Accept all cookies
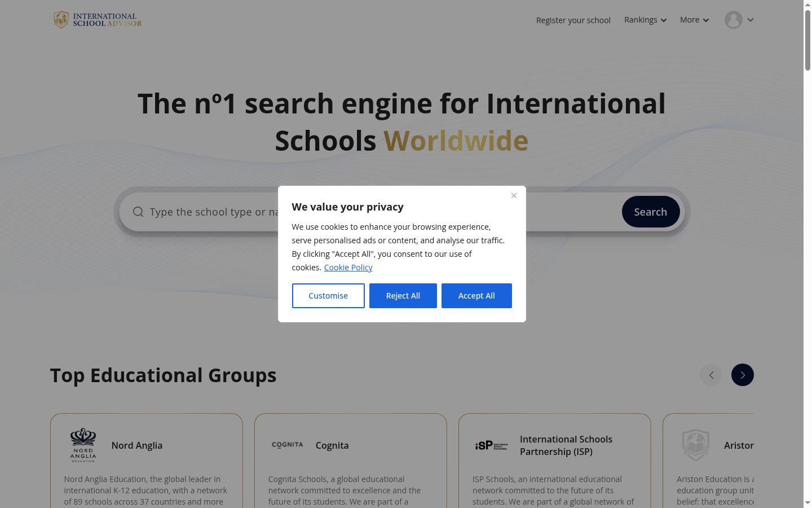 pos(476,296)
